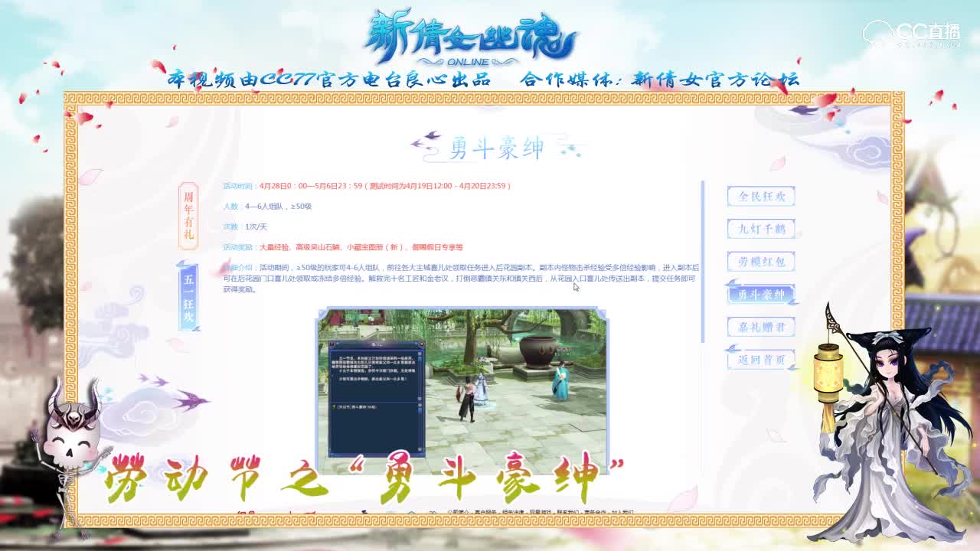The width and height of the screenshot is (980, 551).
Task: Open the 嘉礼赠君 event page
Action: tap(761, 327)
